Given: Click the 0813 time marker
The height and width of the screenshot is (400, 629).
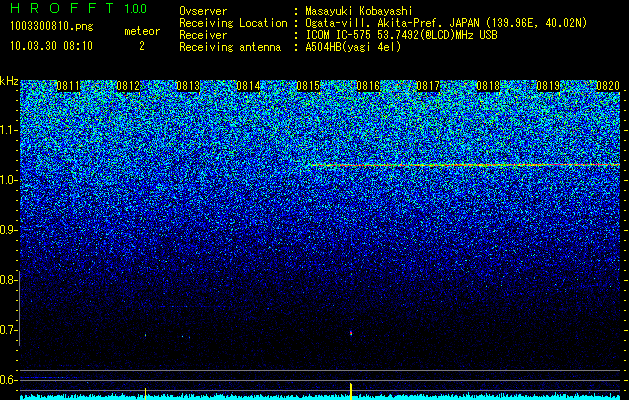Looking at the screenshot, I should 188,86.
